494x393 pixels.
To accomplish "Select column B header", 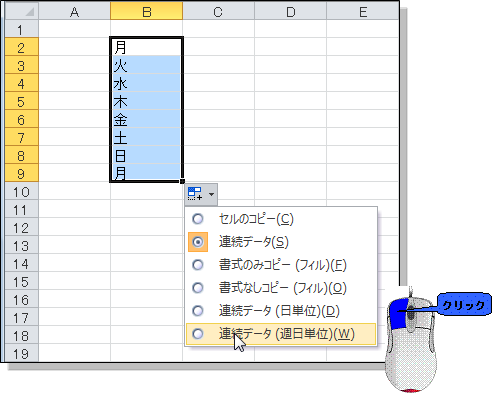I will [x=147, y=11].
